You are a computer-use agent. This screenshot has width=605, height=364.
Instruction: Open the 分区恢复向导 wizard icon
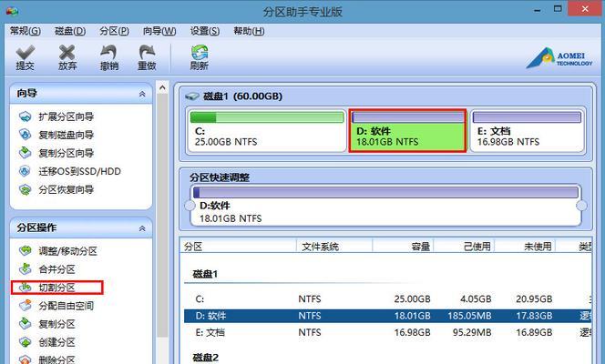click(26, 189)
